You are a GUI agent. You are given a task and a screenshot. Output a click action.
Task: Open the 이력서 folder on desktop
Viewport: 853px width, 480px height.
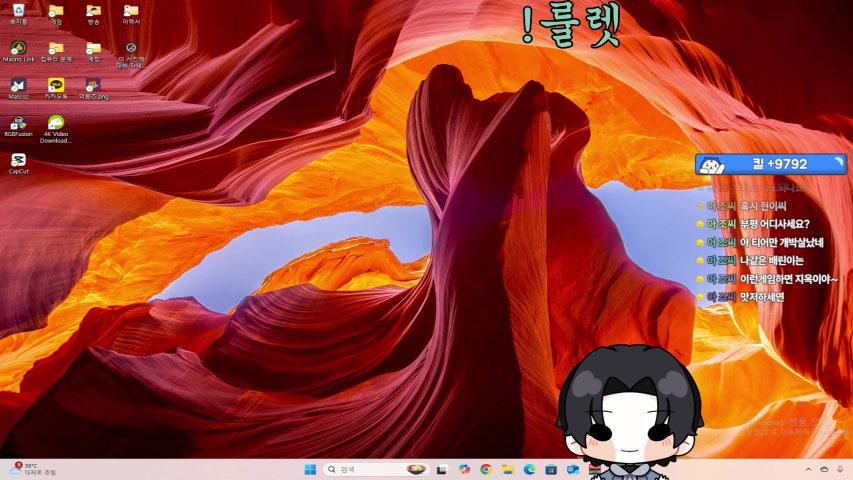click(x=131, y=14)
